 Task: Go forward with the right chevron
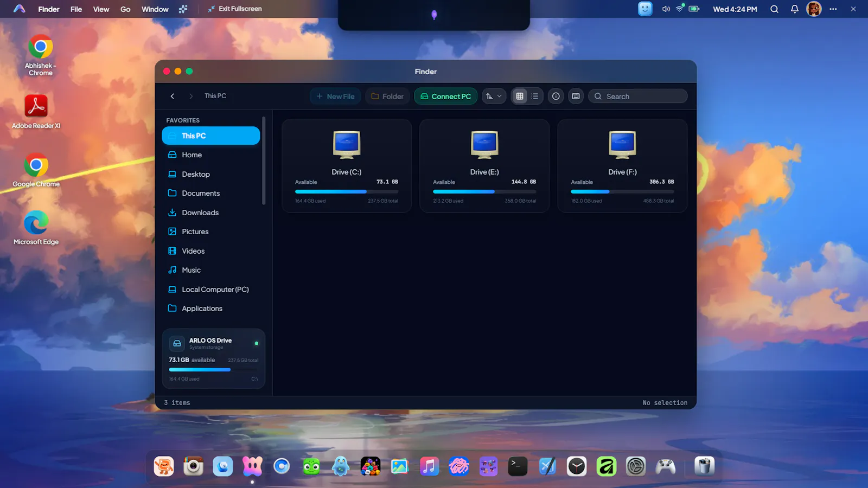pyautogui.click(x=191, y=96)
